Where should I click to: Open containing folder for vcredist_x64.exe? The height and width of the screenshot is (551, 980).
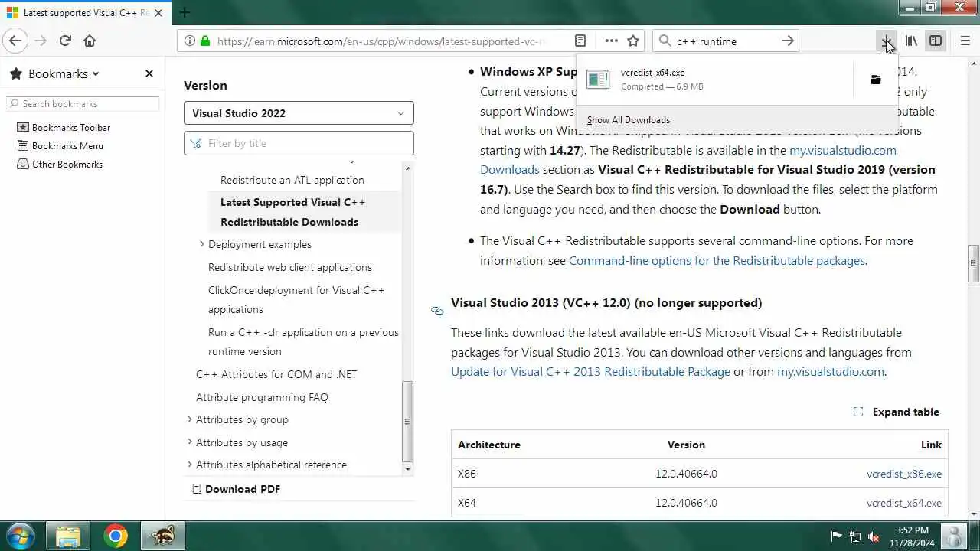coord(876,80)
